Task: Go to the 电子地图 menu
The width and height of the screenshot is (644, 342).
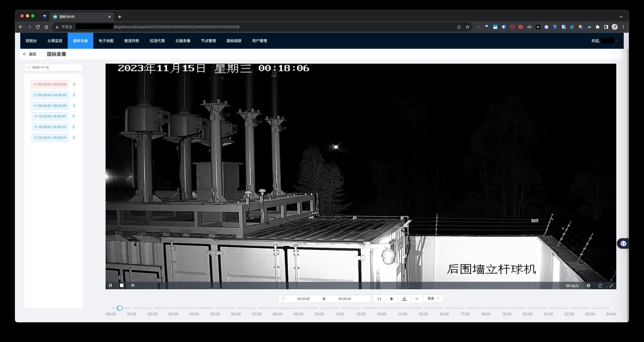Action: 106,41
